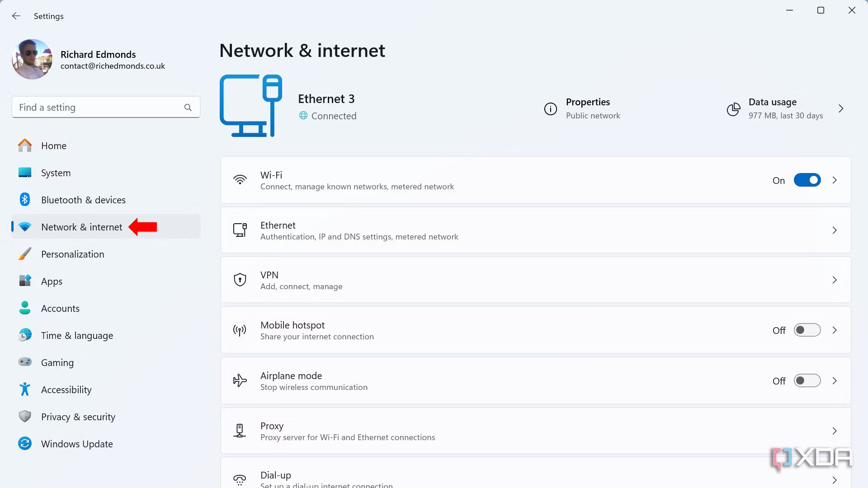Click the Properties info icon

coord(550,109)
